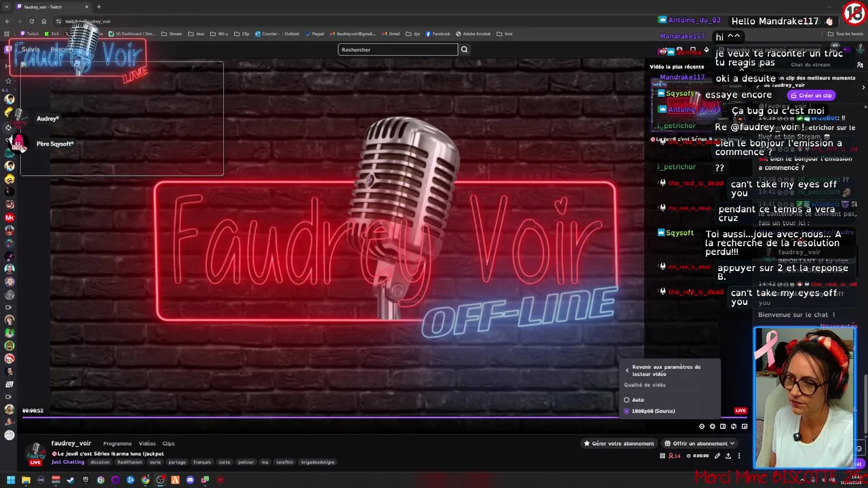The height and width of the screenshot is (488, 868).
Task: Open the livre bookmarks folder
Action: (x=505, y=34)
